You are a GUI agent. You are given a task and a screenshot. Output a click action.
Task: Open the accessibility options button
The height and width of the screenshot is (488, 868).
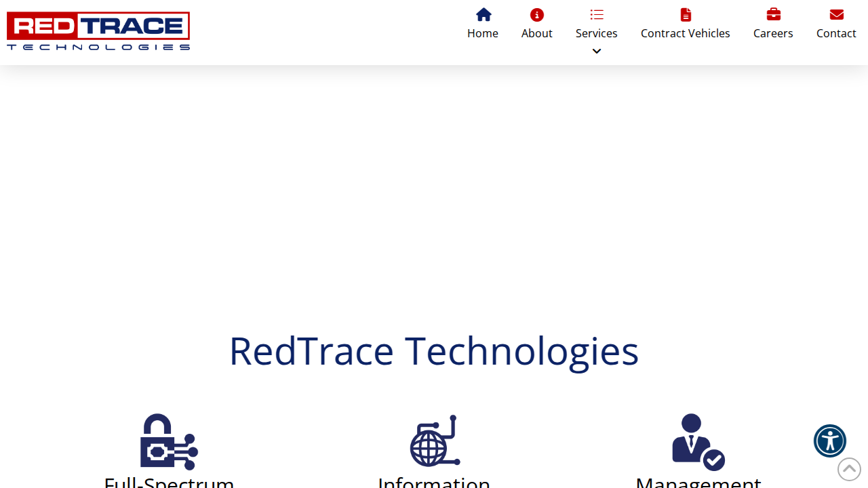tap(830, 441)
